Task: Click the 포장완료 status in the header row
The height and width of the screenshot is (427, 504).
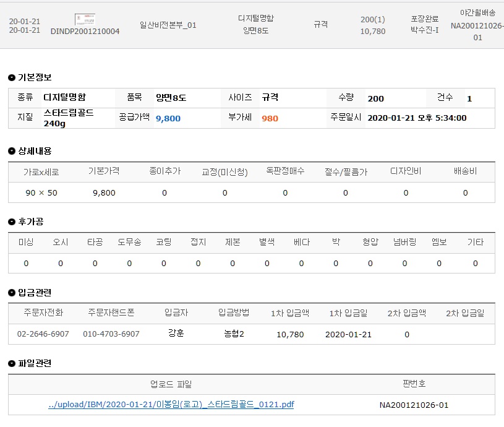Action: point(424,19)
